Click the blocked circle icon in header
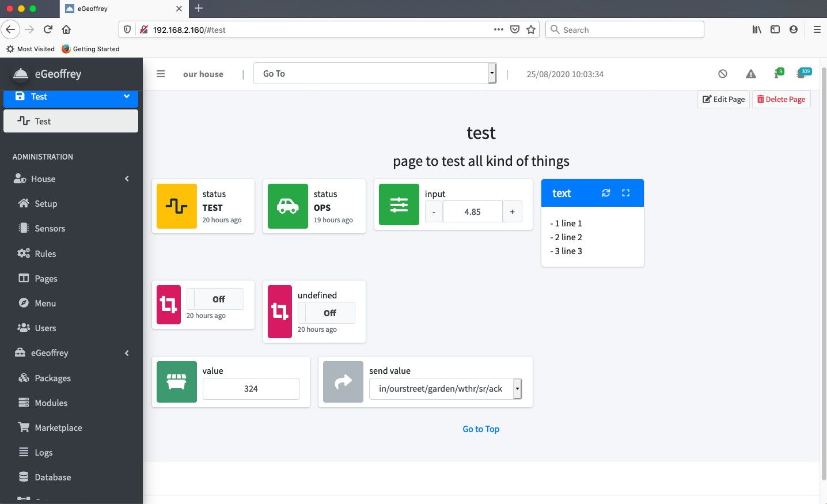 pos(723,74)
